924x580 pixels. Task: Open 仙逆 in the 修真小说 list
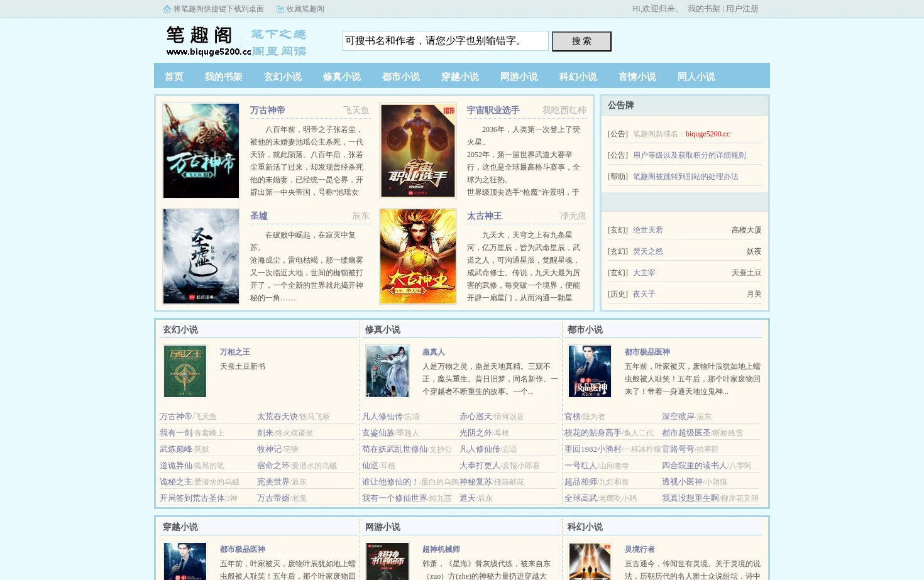click(x=370, y=466)
